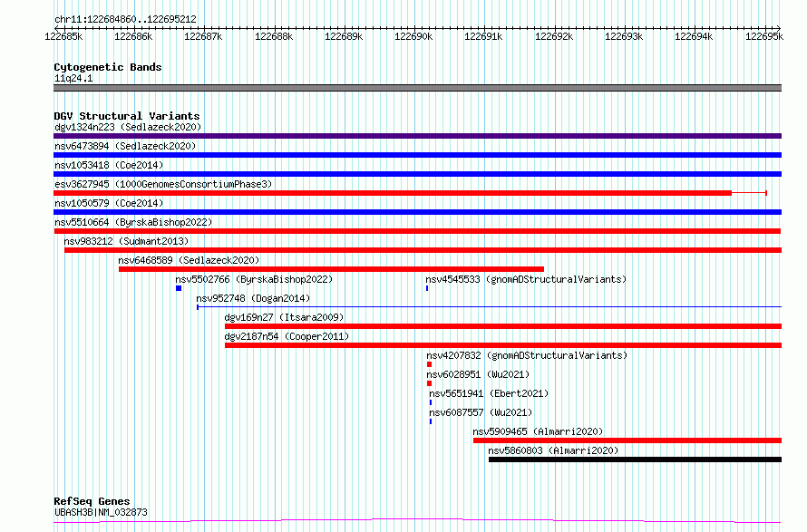This screenshot has height=532, width=807.
Task: Click the Cytogenetic Bands track heading
Action: click(x=108, y=67)
